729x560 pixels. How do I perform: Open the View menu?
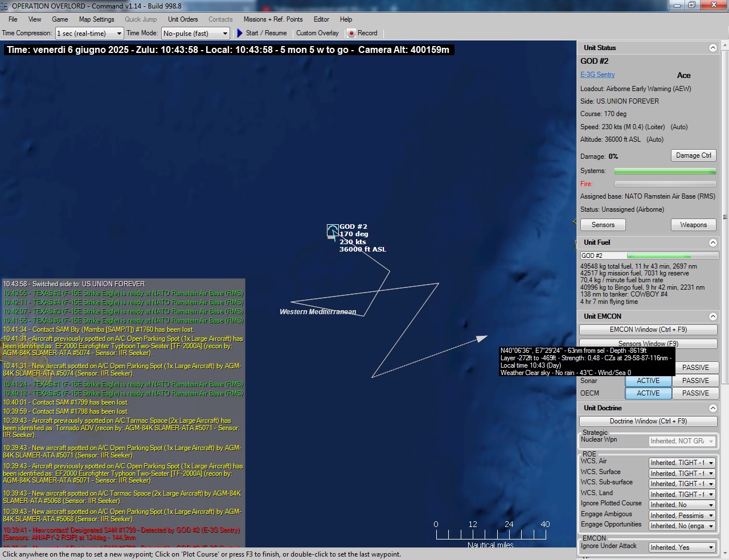(35, 19)
